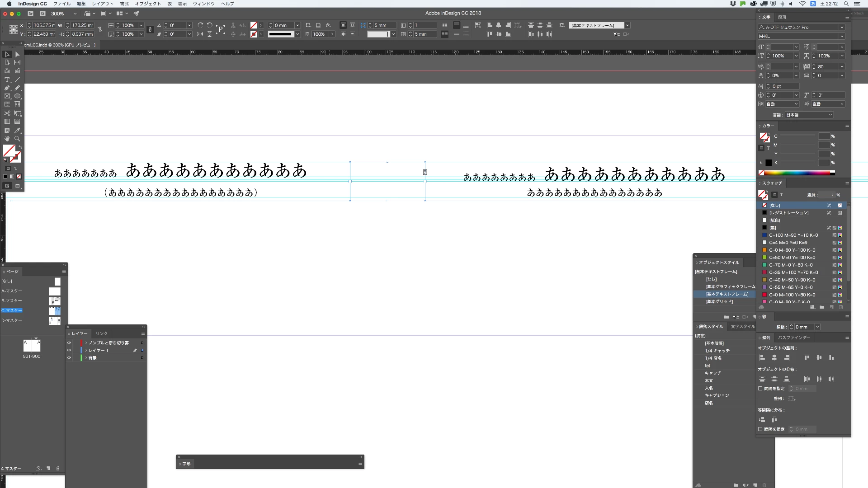The image size is (868, 488).
Task: Expand the ノンブルと断ち切り罫 layer
Action: pos(86,343)
